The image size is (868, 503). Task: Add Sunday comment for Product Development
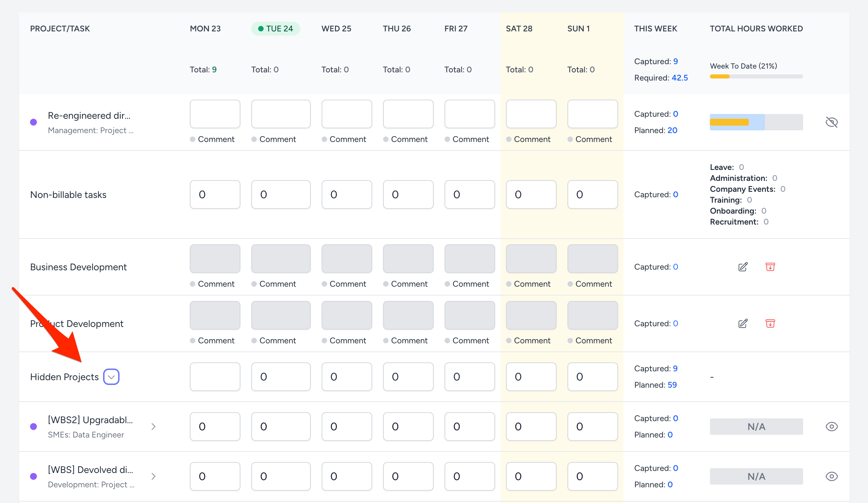click(x=590, y=341)
